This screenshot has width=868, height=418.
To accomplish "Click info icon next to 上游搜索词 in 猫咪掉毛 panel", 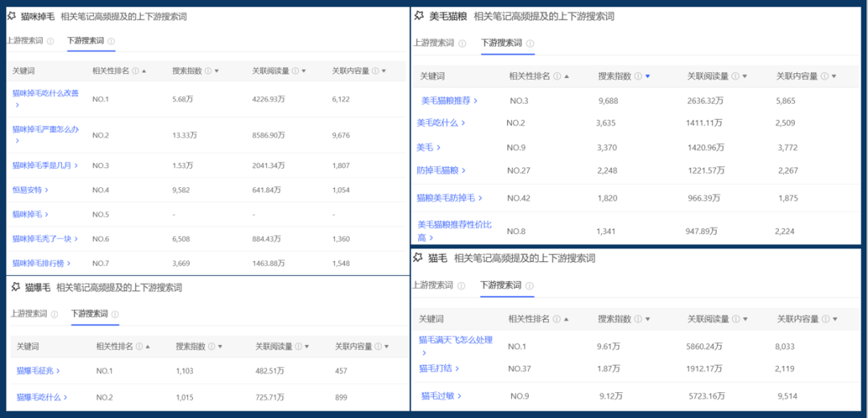I will (x=51, y=41).
